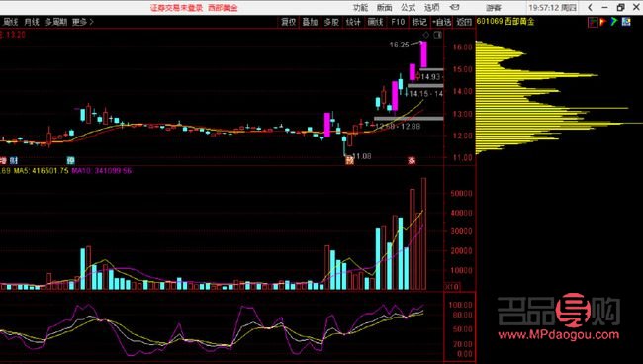Viewport: 643px width, 364px height.
Task: Click the 标记 mark button
Action: pyautogui.click(x=419, y=22)
